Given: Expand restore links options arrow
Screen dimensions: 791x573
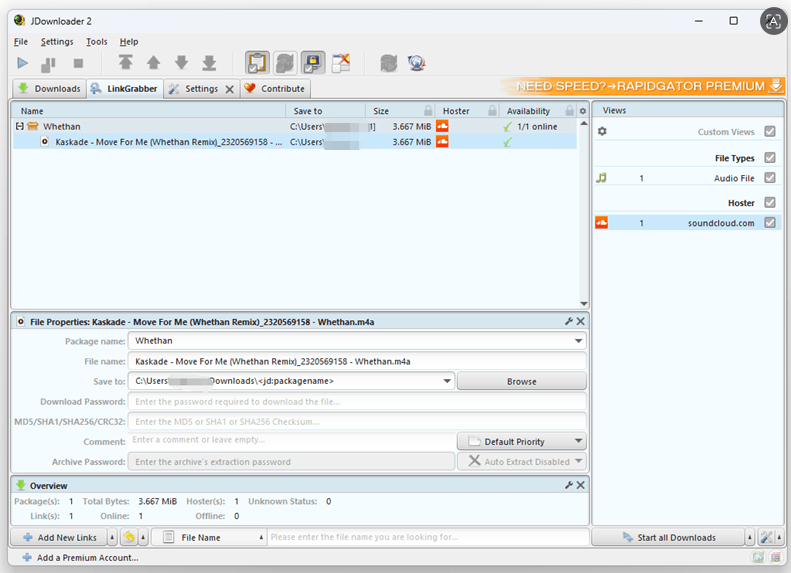Looking at the screenshot, I should tap(143, 537).
